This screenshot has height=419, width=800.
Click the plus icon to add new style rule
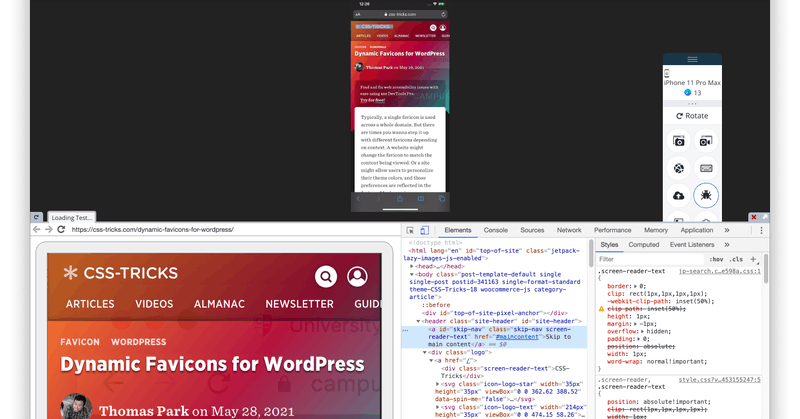(x=753, y=259)
